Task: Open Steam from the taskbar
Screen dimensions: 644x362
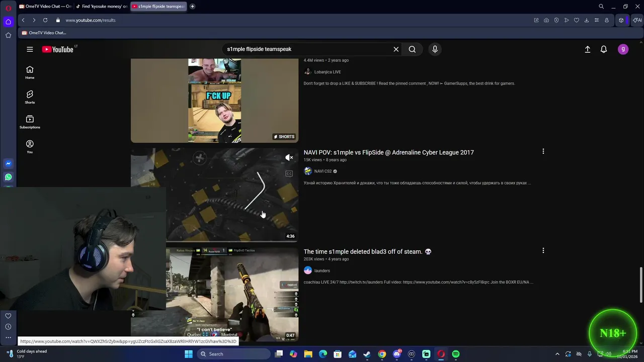Action: click(367, 354)
